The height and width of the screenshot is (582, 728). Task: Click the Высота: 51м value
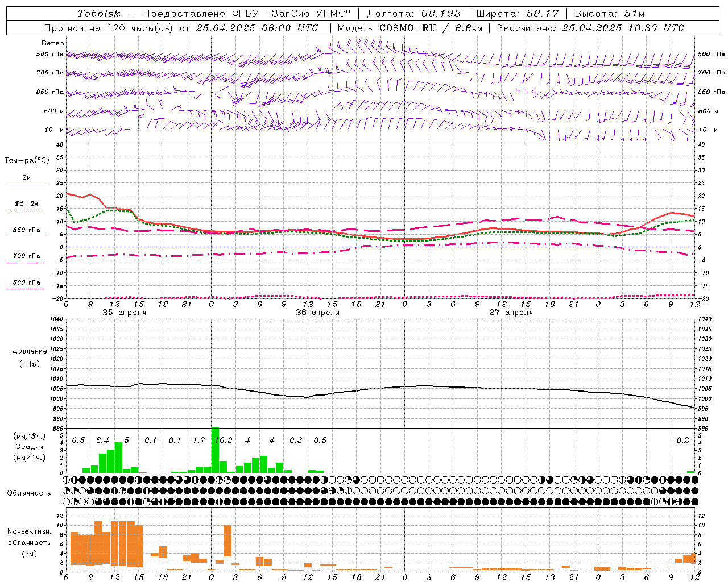click(x=609, y=14)
